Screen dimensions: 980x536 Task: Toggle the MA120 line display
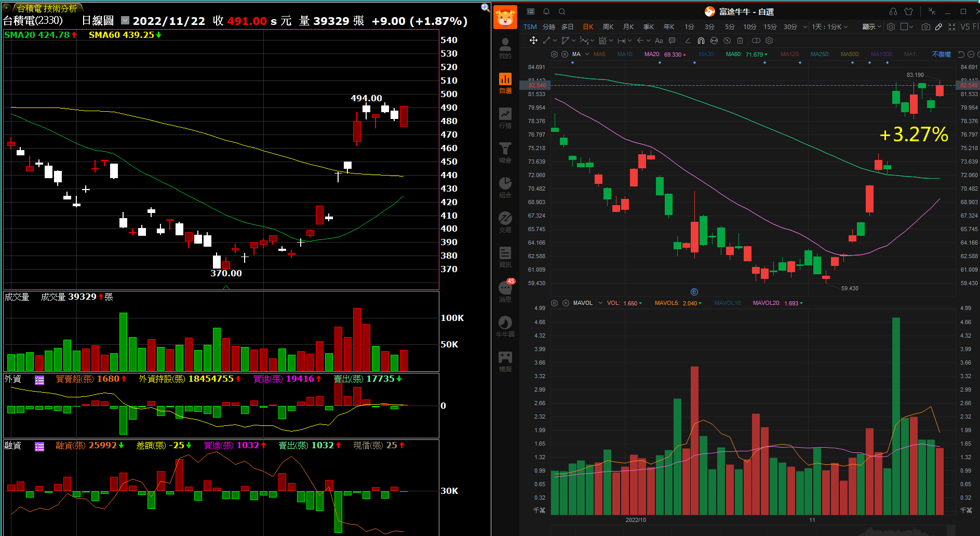click(790, 54)
